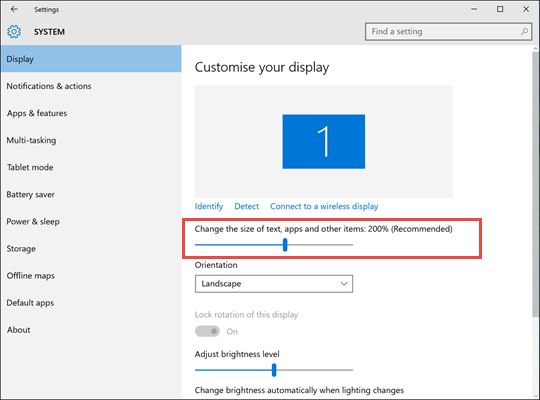
Task: Open Notifications & actions section
Action: (x=49, y=86)
